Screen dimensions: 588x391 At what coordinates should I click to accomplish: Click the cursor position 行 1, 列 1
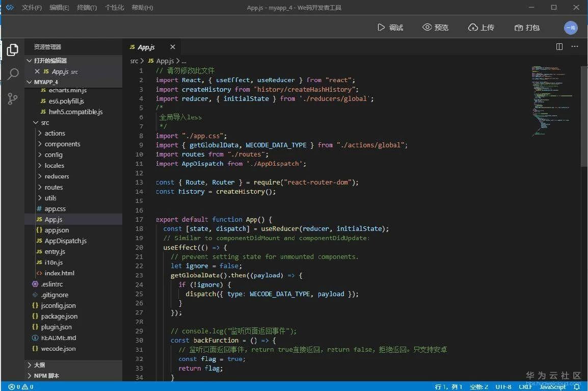click(x=448, y=386)
